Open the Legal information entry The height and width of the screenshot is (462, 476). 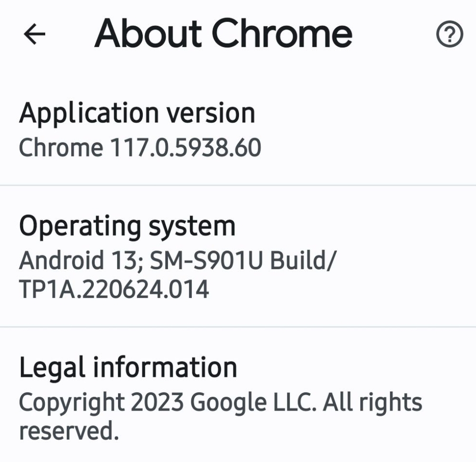[x=128, y=368]
